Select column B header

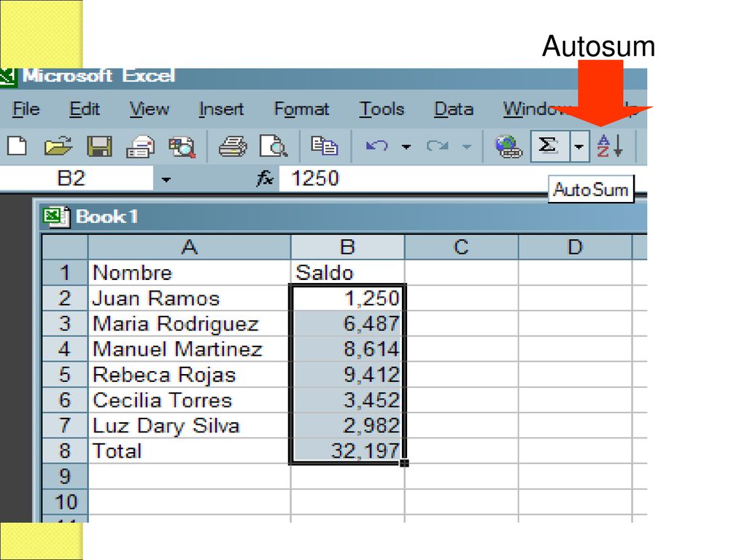click(x=347, y=247)
